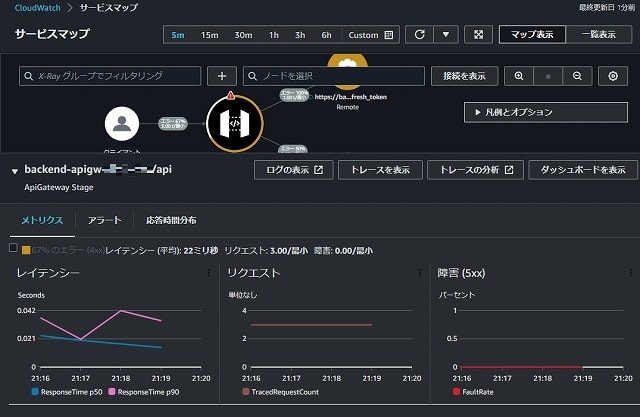Focus the ノードを選択 search field
Screen dimensions: 640x417
(333, 76)
